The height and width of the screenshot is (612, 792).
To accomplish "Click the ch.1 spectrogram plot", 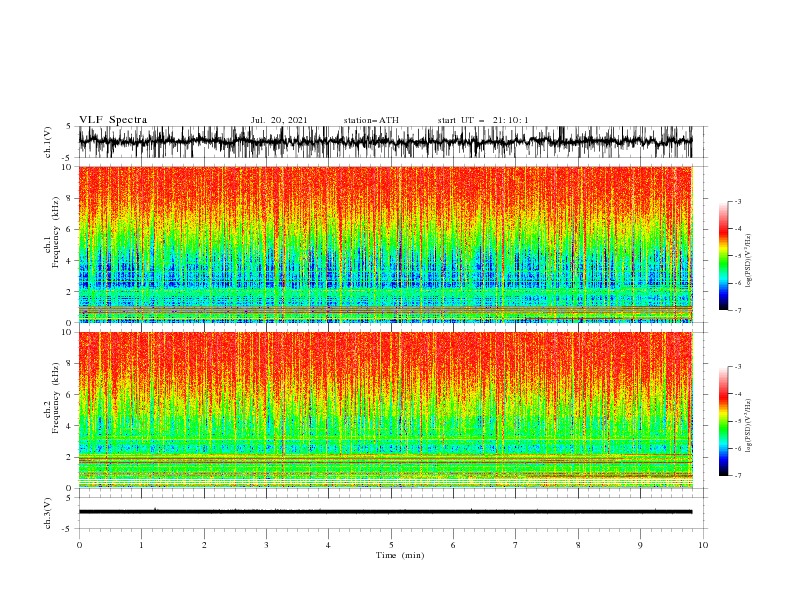I will tap(386, 244).
